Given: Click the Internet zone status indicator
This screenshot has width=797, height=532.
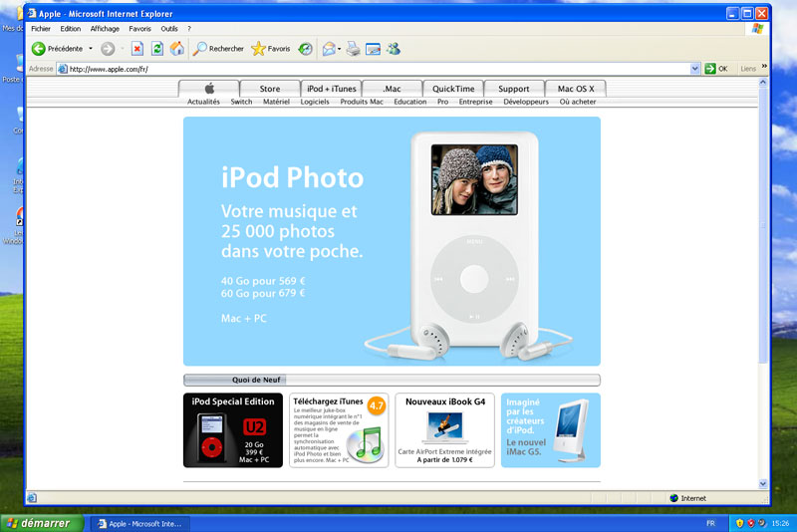Looking at the screenshot, I should pos(687,498).
